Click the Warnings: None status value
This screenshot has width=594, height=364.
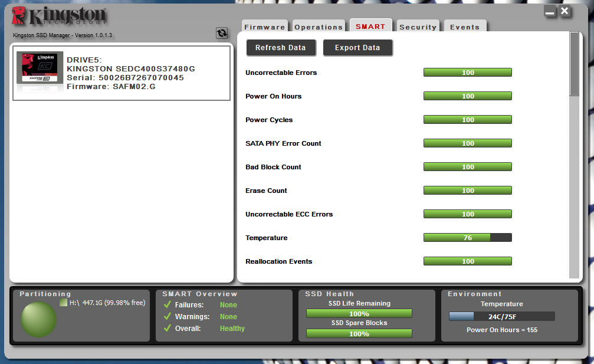228,317
